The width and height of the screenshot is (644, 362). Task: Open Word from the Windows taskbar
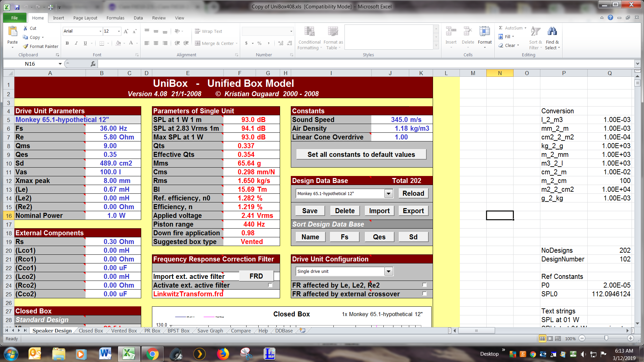tap(106, 354)
